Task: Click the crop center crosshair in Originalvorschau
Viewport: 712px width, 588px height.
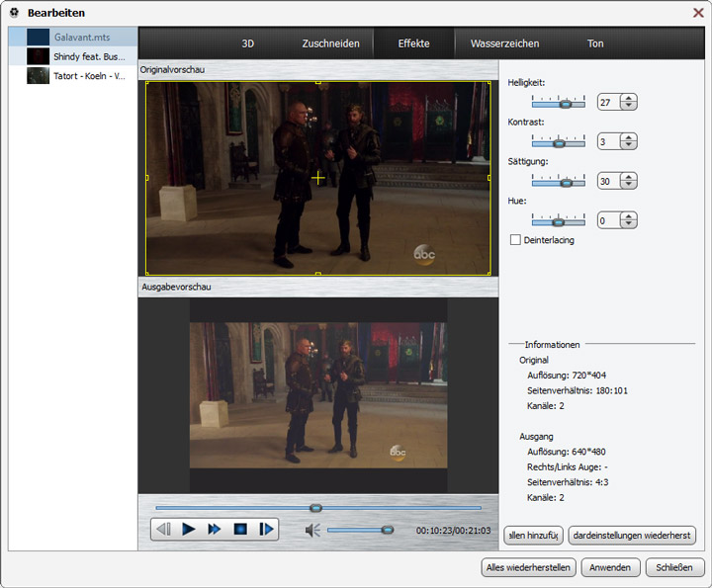Action: (317, 178)
